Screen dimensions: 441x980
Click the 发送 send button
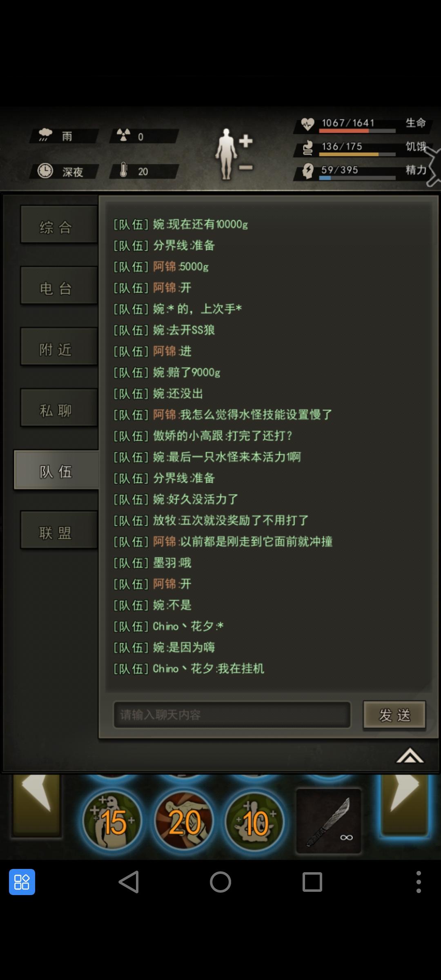tap(394, 715)
